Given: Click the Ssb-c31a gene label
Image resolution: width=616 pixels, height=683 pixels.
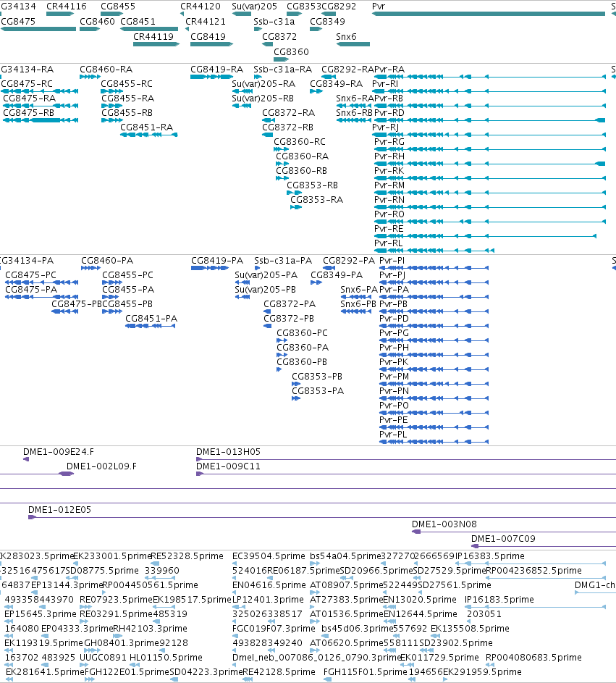Looking at the screenshot, I should coord(274,22).
